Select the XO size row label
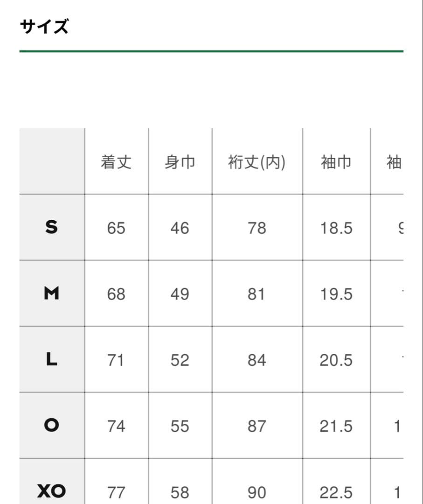 [52, 491]
